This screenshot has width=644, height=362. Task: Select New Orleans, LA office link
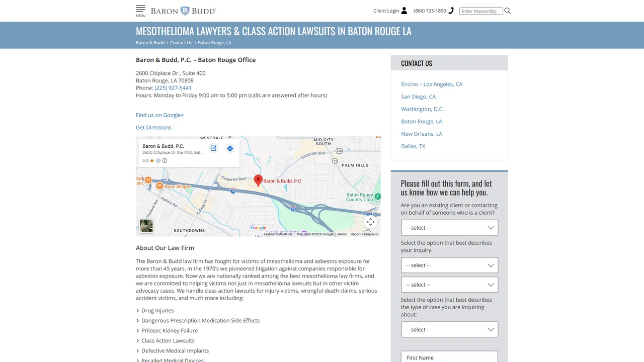click(x=422, y=134)
